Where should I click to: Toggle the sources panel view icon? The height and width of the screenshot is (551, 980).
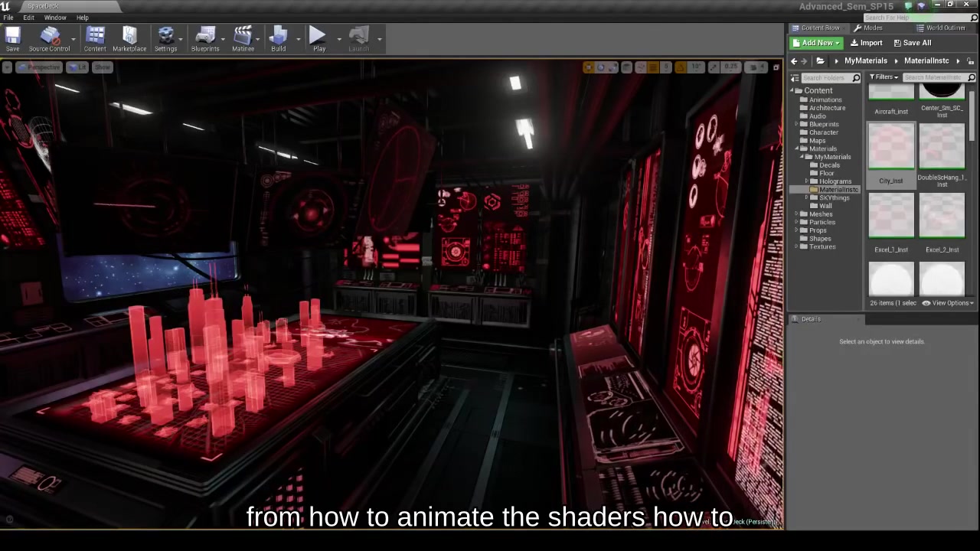pyautogui.click(x=795, y=78)
